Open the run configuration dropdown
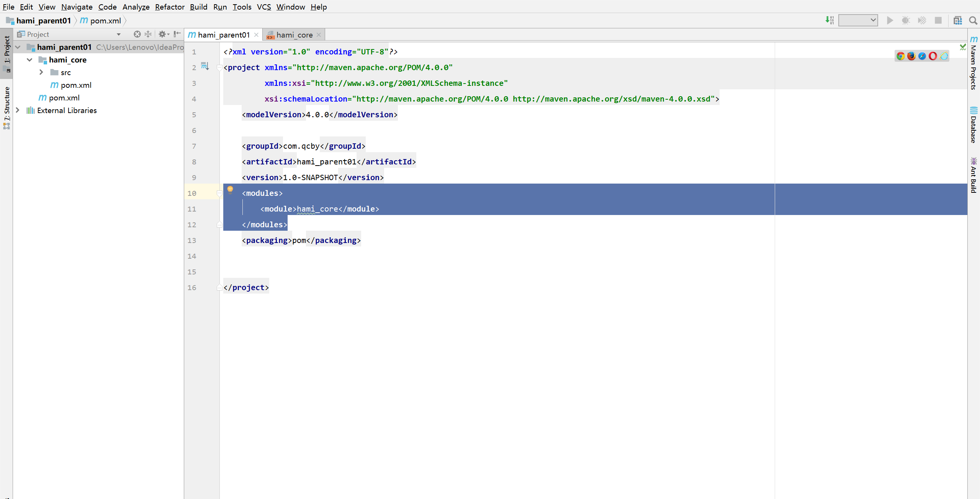980x499 pixels. click(858, 20)
